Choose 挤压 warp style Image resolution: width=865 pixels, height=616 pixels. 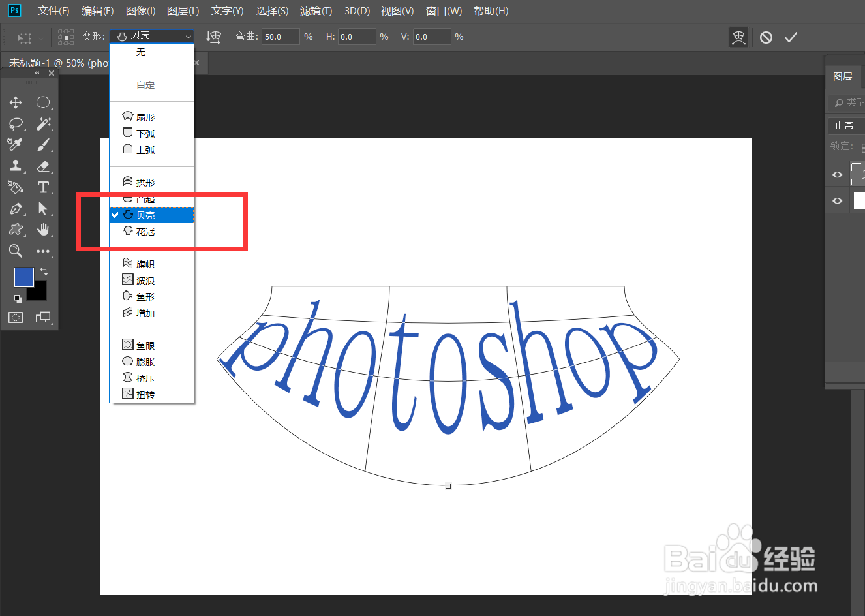point(152,378)
